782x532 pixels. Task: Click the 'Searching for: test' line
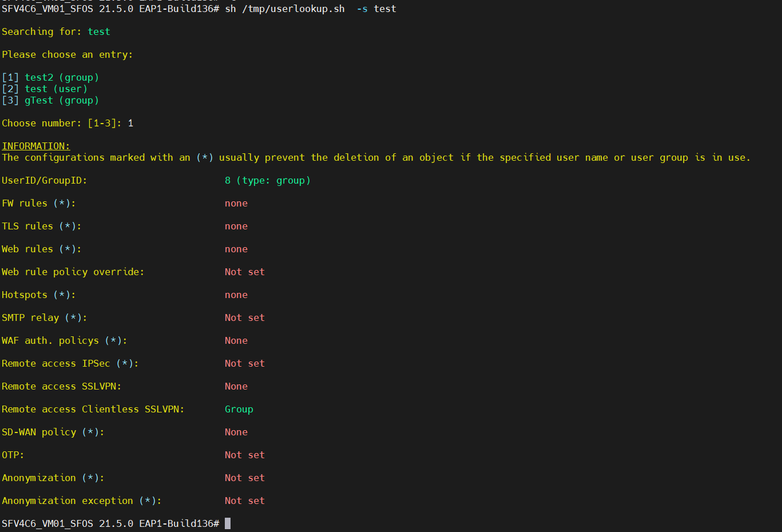(x=56, y=31)
